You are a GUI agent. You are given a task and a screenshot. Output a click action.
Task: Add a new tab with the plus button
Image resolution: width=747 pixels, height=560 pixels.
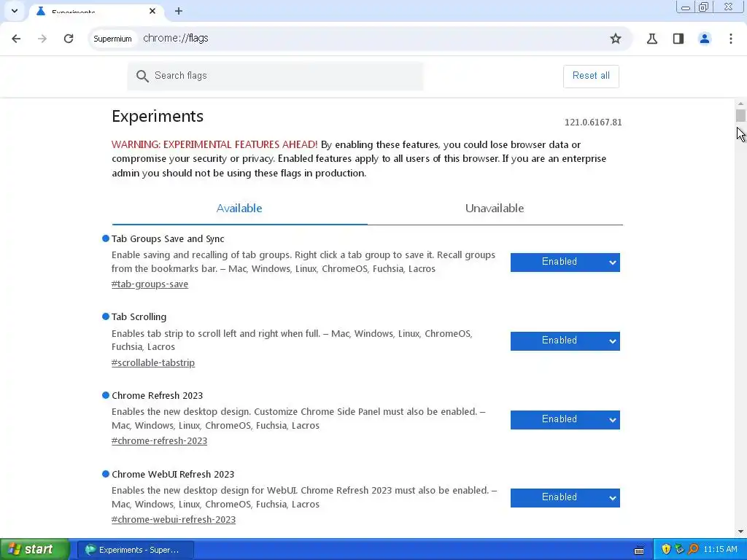(x=179, y=11)
